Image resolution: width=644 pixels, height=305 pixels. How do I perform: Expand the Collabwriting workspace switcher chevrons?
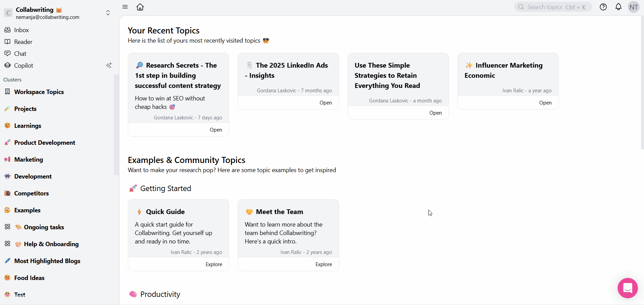pos(108,13)
